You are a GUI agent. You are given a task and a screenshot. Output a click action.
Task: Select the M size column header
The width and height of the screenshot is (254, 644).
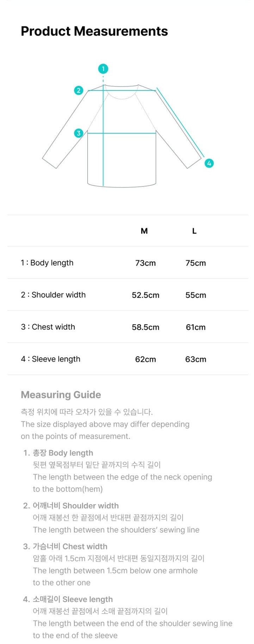[x=144, y=231]
